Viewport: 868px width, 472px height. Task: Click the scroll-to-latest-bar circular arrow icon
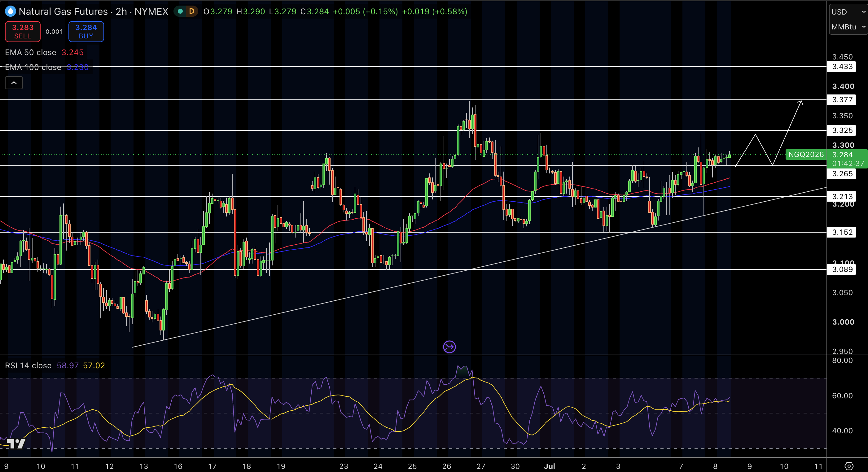(x=449, y=347)
